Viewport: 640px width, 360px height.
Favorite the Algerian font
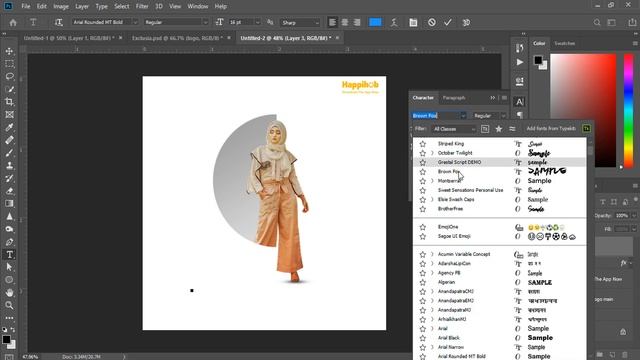click(x=422, y=282)
